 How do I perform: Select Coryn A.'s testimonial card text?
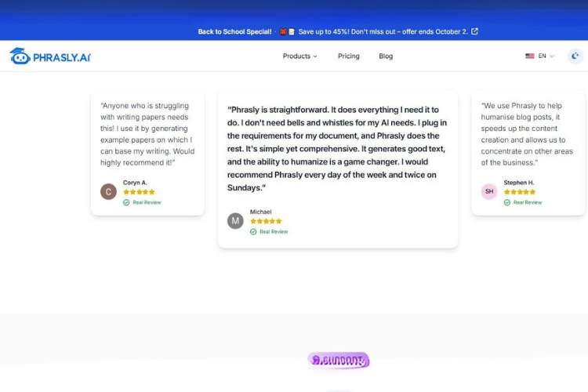147,133
